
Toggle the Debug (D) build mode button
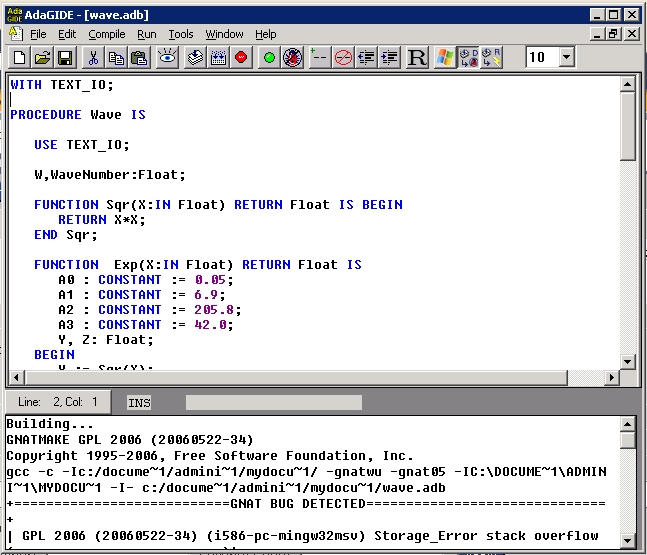tap(468, 58)
